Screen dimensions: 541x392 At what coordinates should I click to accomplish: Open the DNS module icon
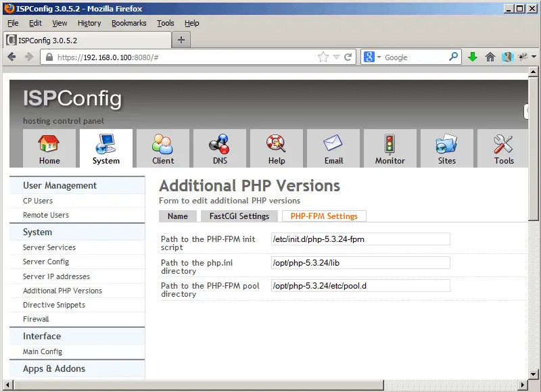point(220,148)
